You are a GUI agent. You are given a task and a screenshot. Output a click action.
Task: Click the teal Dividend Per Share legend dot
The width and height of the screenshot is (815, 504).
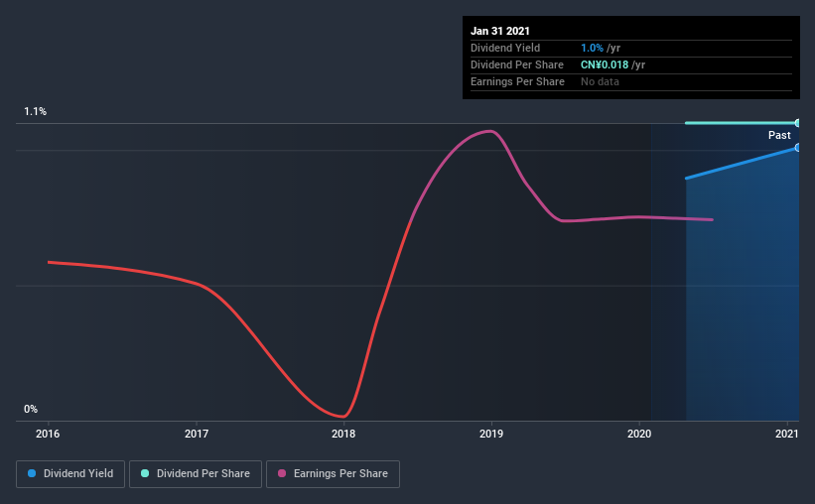click(x=145, y=473)
